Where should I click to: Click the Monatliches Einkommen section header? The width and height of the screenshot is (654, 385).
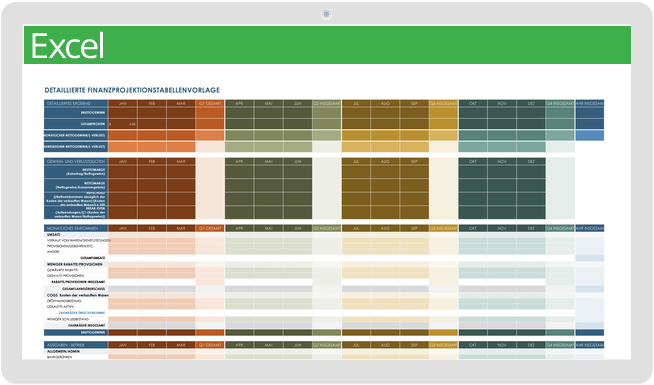coord(76,229)
